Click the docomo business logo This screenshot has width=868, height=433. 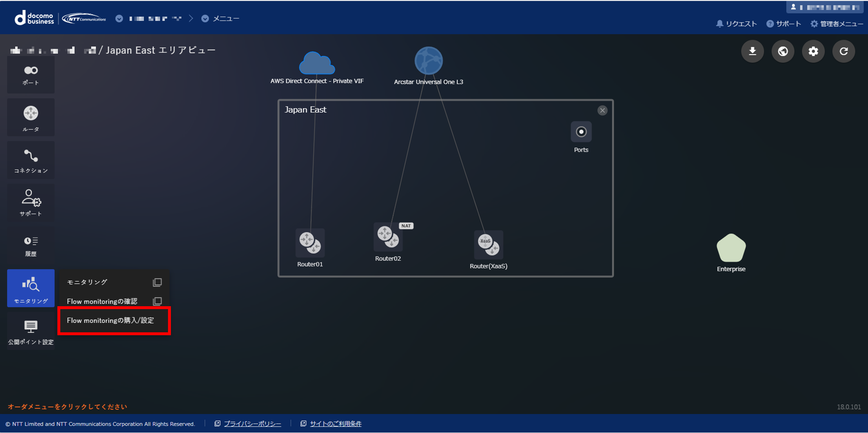(x=34, y=18)
